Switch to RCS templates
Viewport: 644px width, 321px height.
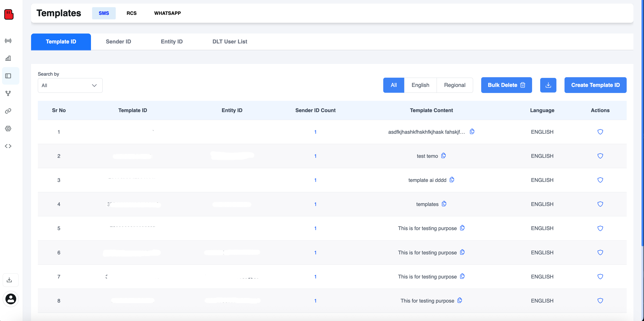point(132,13)
